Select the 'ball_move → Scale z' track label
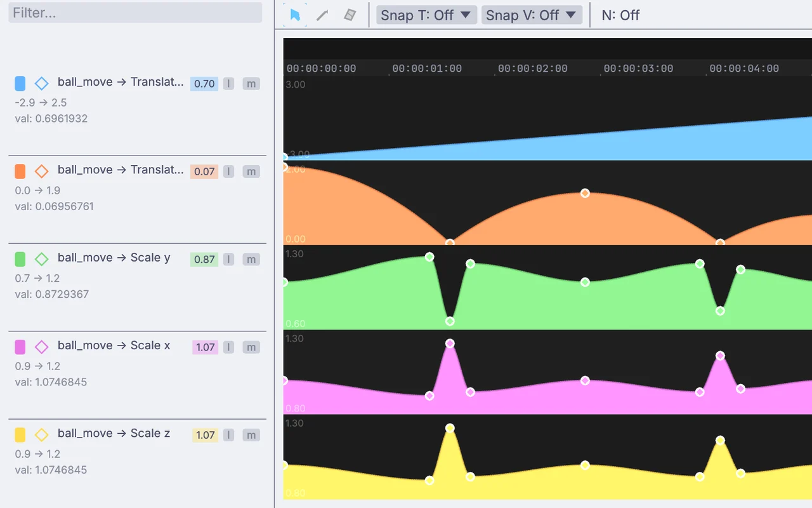This screenshot has width=812, height=508. (x=114, y=433)
